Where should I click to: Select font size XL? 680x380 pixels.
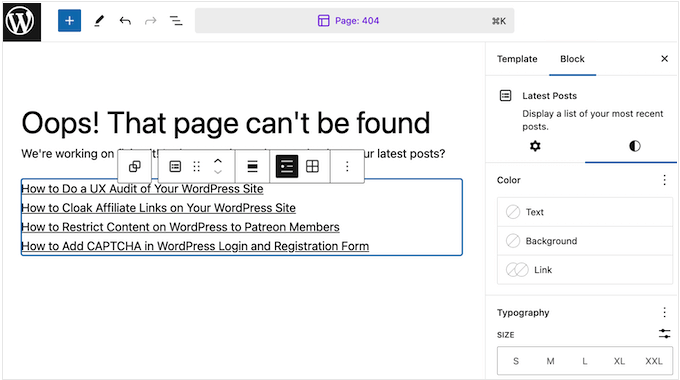(x=619, y=361)
